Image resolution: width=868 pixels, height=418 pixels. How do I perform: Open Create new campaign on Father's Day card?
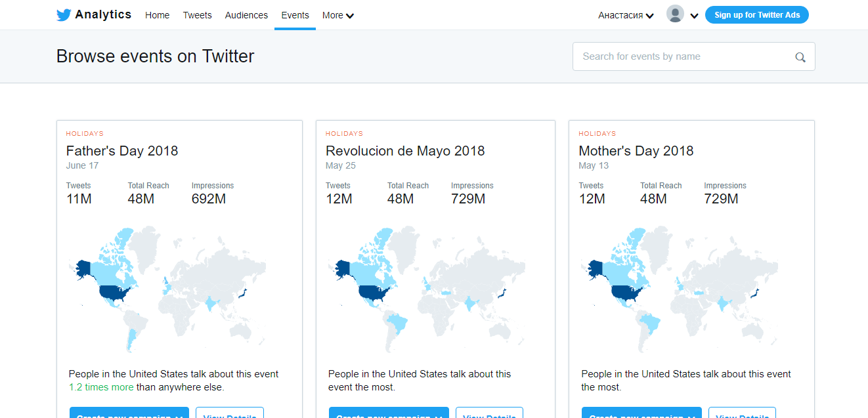[129, 414]
